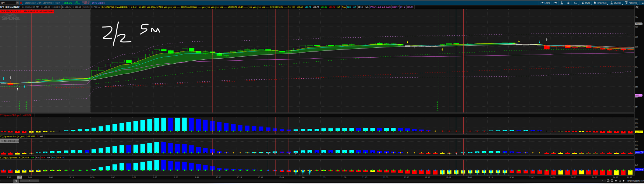
Task: Click the flask icon next to Share
Action: click(562, 3)
